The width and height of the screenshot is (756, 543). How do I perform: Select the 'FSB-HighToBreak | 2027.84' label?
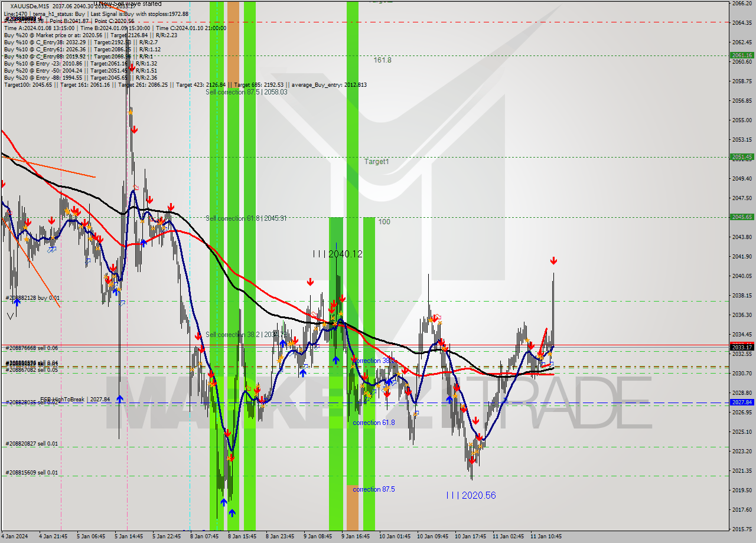pos(75,400)
